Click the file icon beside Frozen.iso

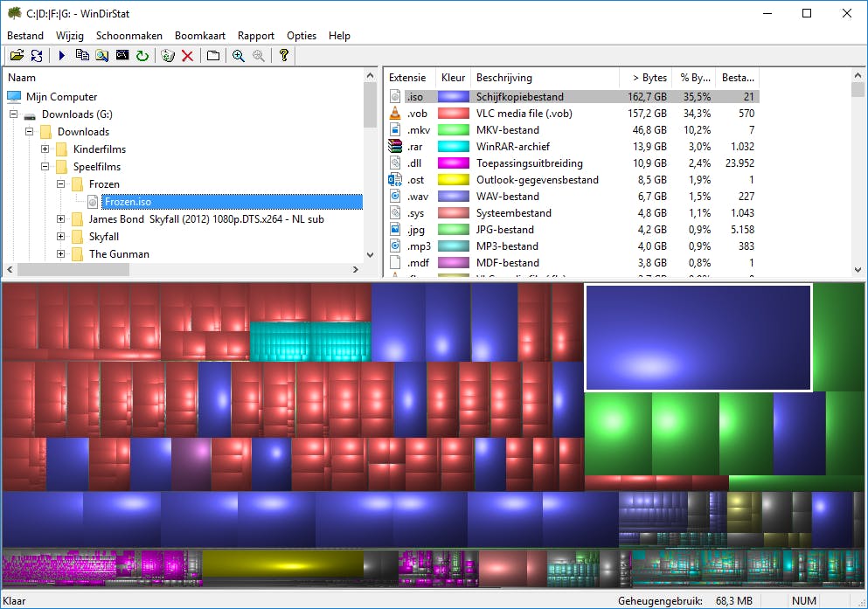(93, 202)
